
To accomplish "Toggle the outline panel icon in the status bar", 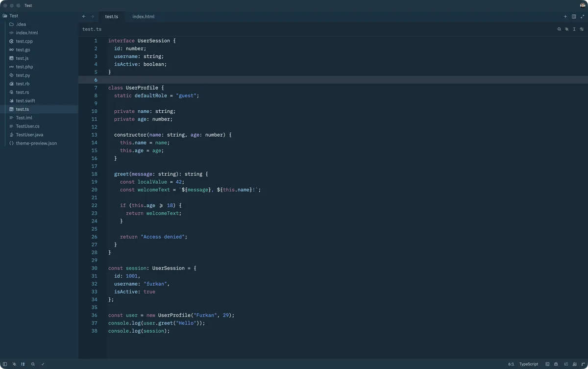I will (x=566, y=364).
